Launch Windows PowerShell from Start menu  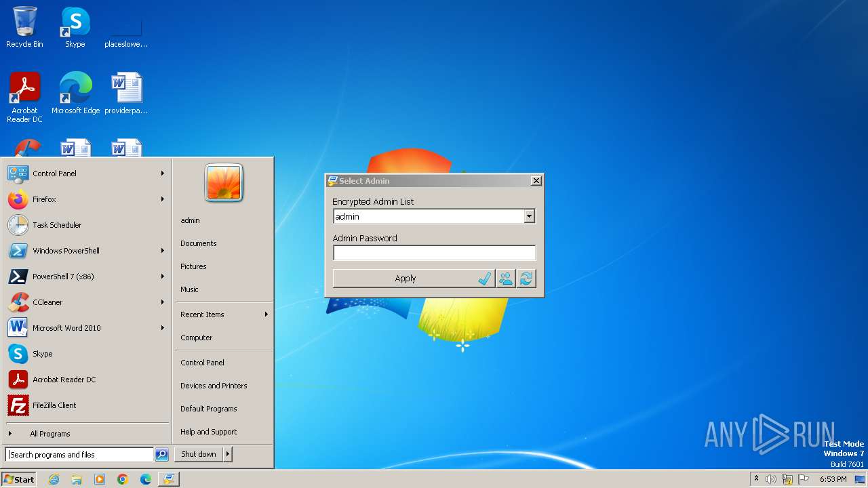[86, 251]
